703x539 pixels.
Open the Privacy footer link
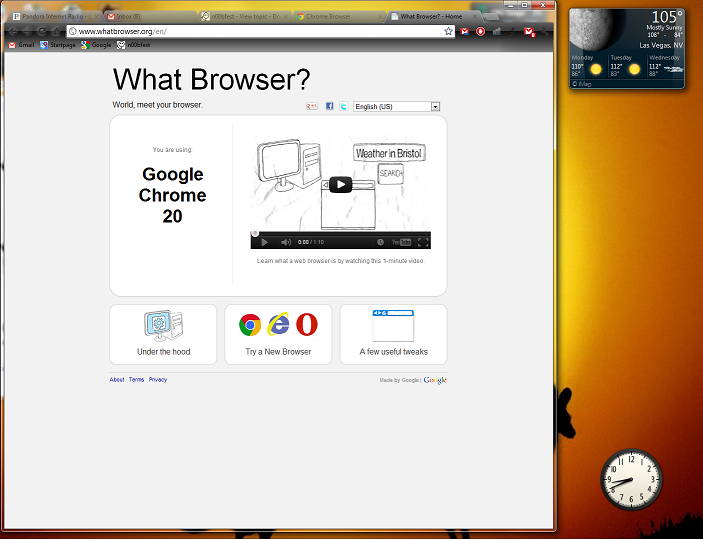pyautogui.click(x=158, y=380)
